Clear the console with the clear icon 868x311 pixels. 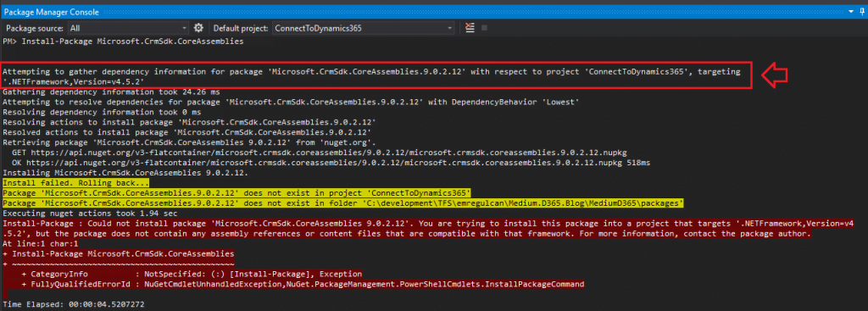(470, 28)
